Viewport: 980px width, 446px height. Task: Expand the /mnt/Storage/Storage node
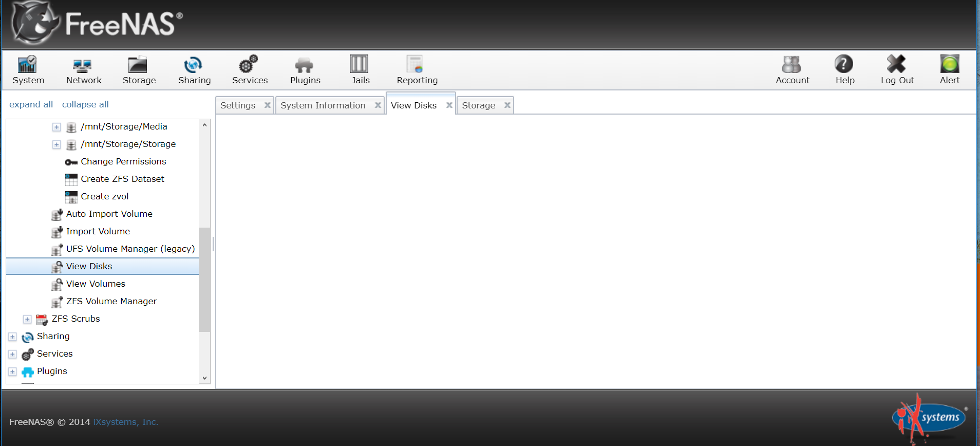click(56, 144)
